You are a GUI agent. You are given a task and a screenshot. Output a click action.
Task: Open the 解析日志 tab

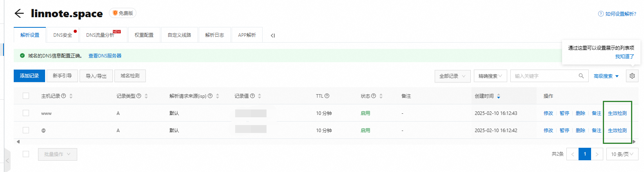(x=214, y=35)
